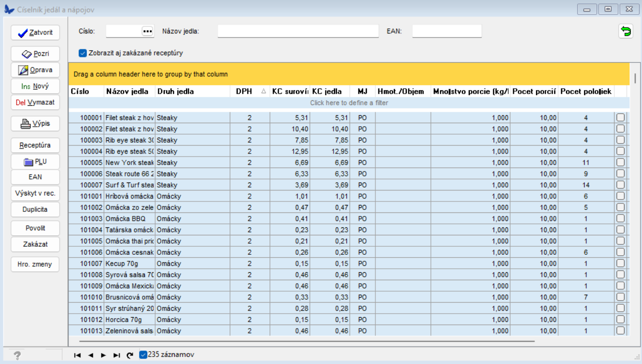Go to next record arrow
This screenshot has height=364, width=642.
103,355
